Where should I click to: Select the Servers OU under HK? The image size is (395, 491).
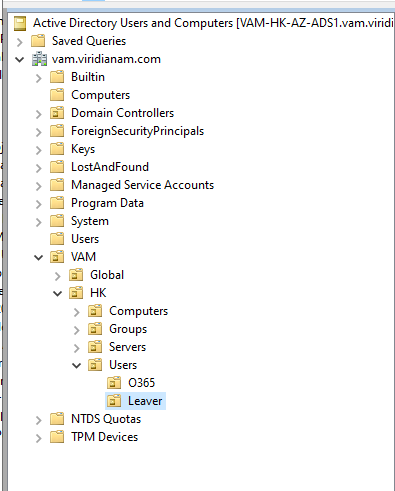coord(127,347)
